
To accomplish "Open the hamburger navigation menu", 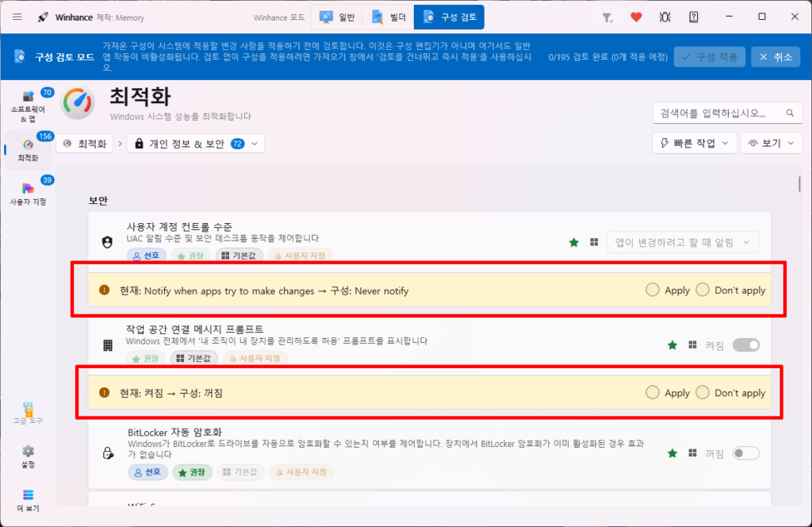I will [17, 17].
